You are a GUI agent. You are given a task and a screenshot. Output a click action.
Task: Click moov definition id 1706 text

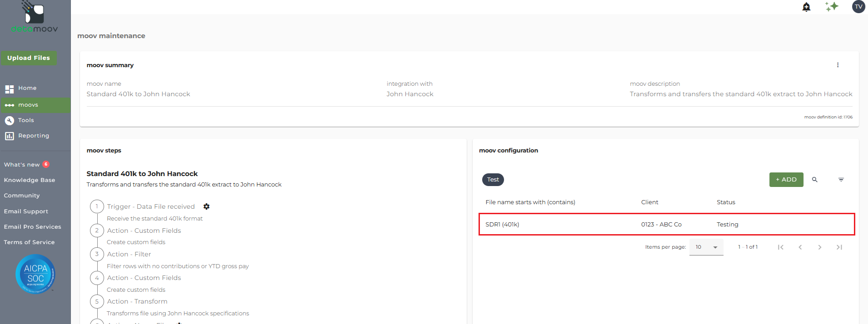coord(828,117)
